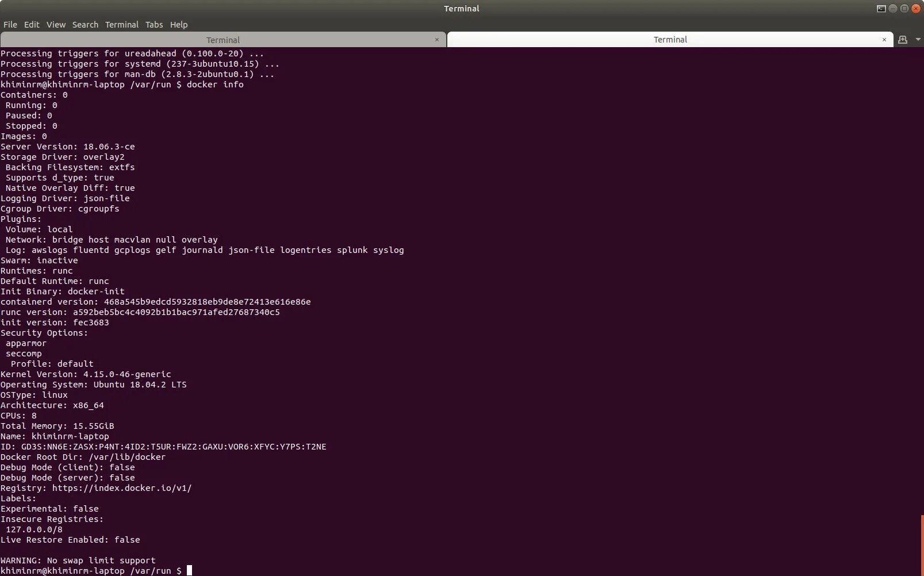
Task: Select the second active Terminal tab
Action: click(x=670, y=39)
